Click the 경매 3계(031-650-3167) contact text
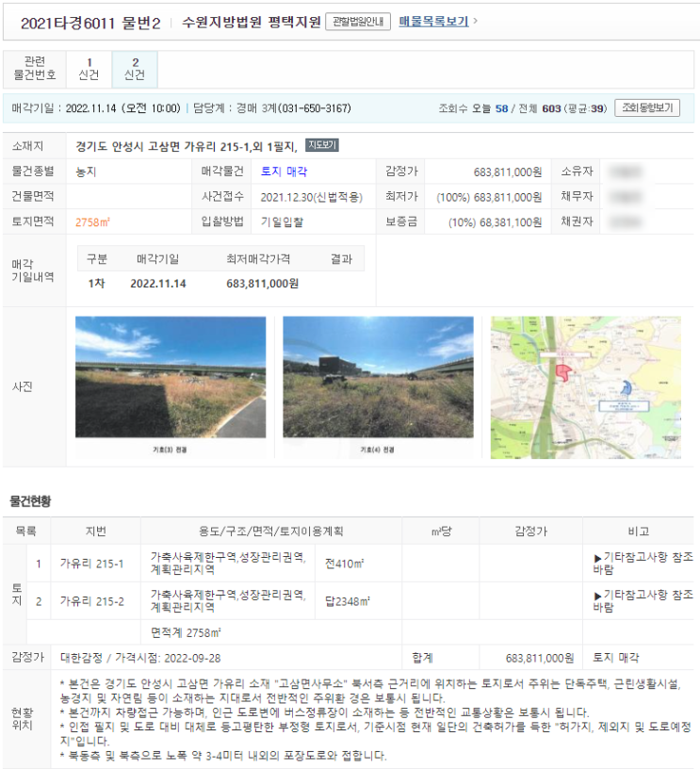Image resolution: width=700 pixels, height=769 pixels. point(294,107)
